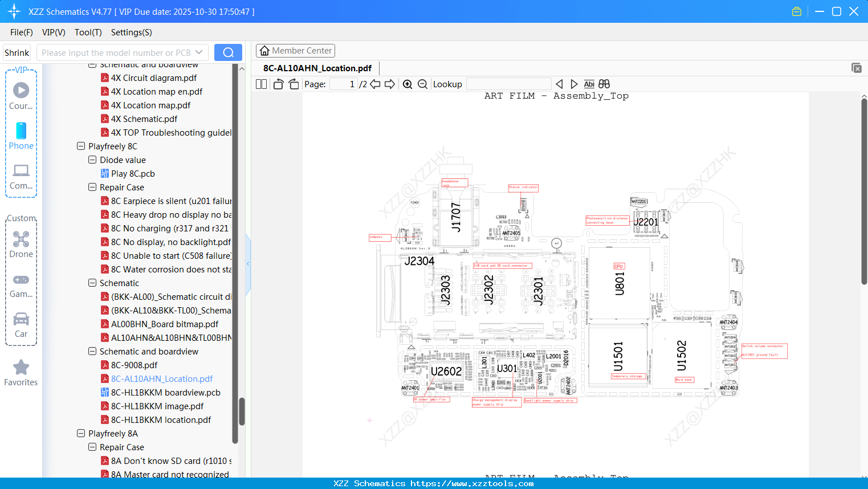Screen dimensions: 868x489
Task: Open the File(F) menu
Action: point(22,32)
